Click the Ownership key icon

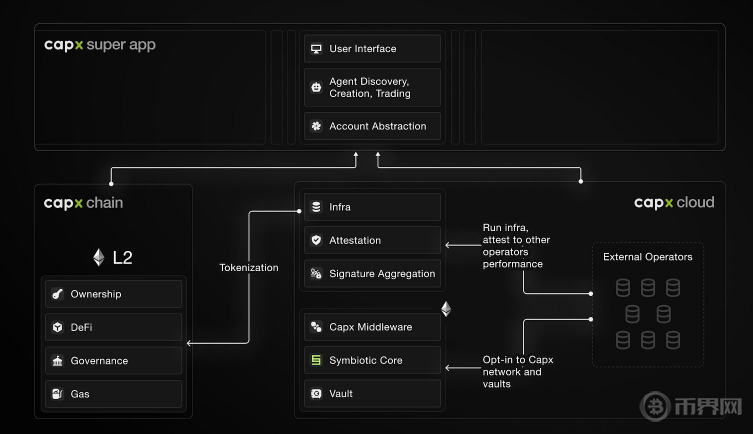(x=58, y=294)
